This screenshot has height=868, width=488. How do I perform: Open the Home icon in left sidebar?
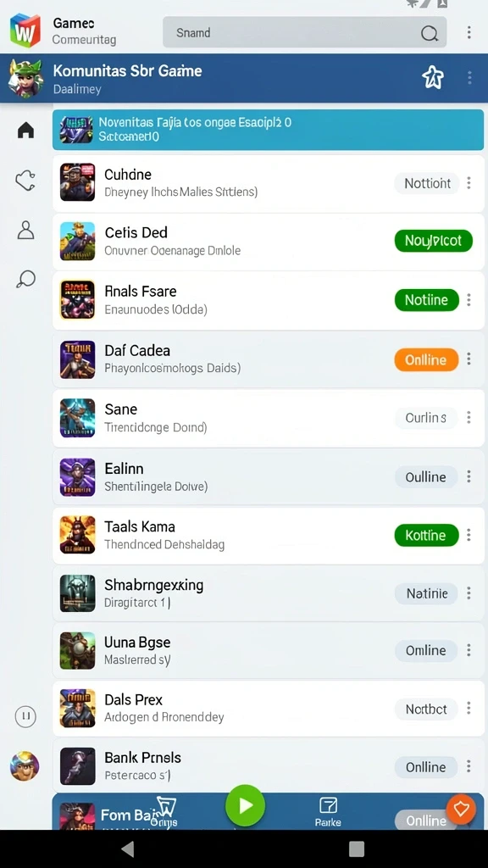(x=25, y=130)
